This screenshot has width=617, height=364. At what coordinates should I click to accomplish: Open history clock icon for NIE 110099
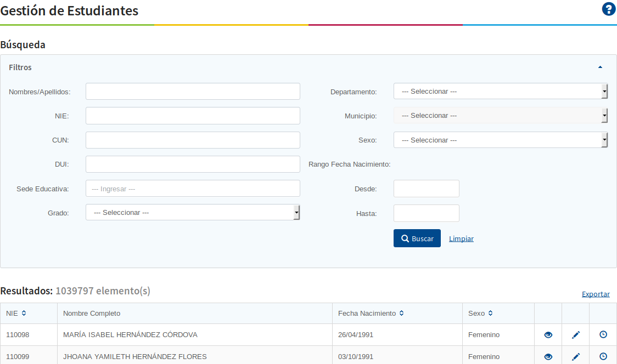click(603, 356)
